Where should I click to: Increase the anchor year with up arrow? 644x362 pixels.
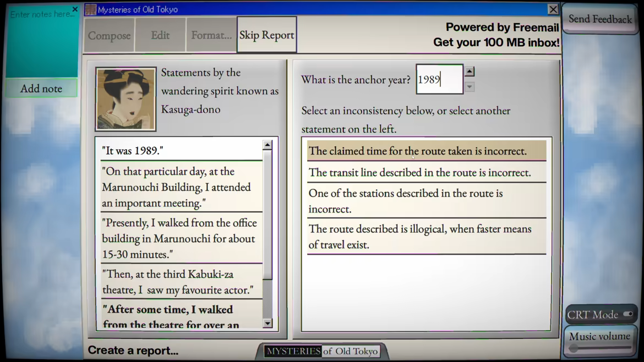pyautogui.click(x=470, y=72)
